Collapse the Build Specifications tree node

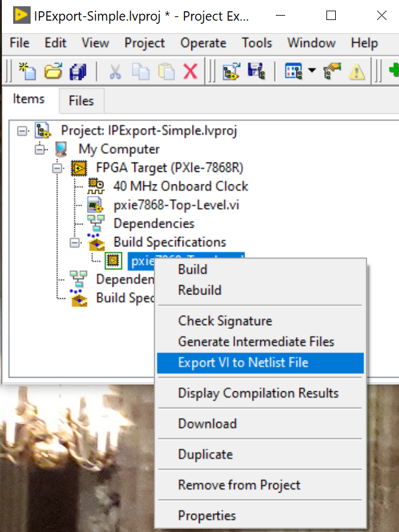click(x=74, y=243)
